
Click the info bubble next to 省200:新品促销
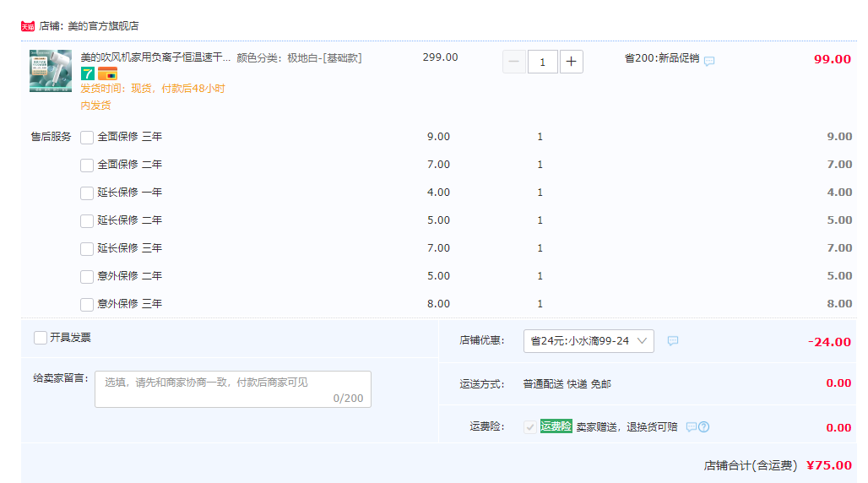click(709, 61)
